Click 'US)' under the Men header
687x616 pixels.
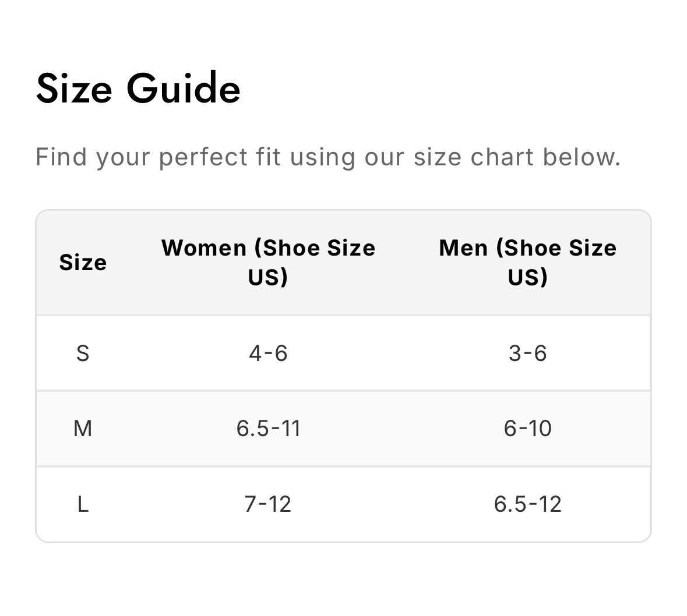point(527,277)
